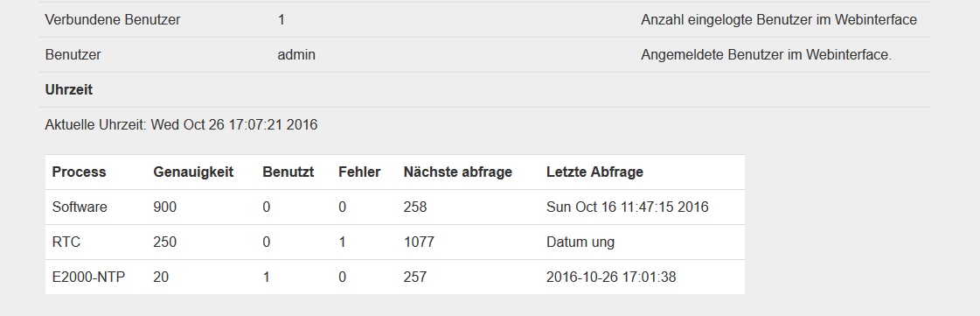Click Software accuracy value 900
This screenshot has height=316, width=980.
[x=164, y=207]
